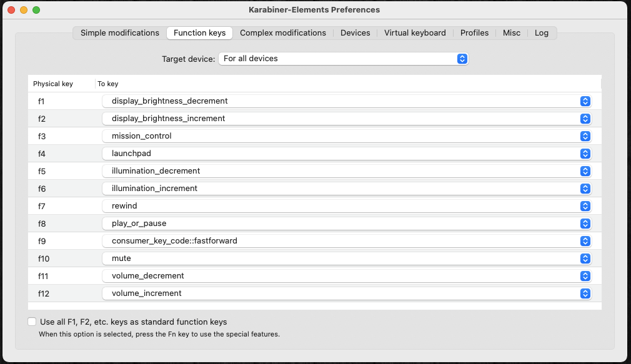Click the yellow minimize window button
Image resolution: width=631 pixels, height=364 pixels.
tap(24, 10)
